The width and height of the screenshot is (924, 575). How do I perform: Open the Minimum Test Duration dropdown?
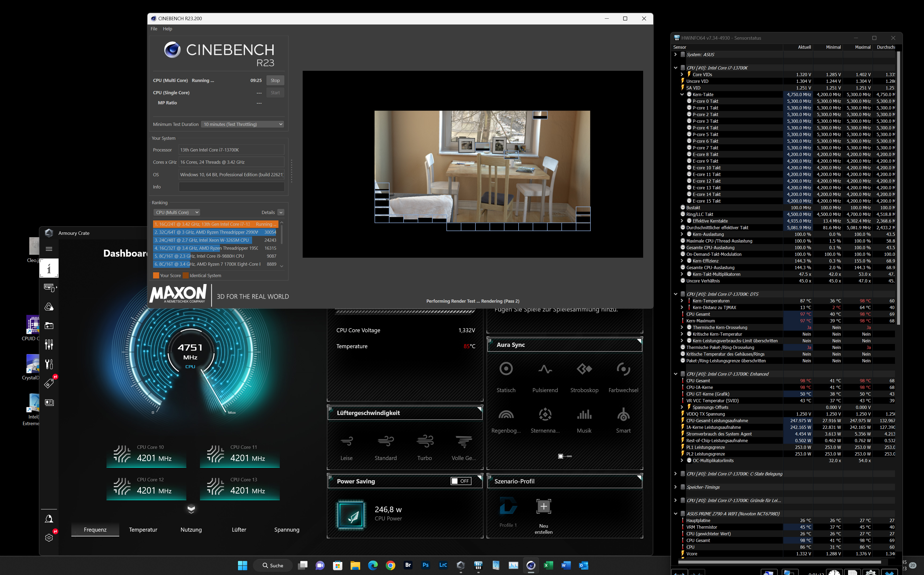[242, 124]
